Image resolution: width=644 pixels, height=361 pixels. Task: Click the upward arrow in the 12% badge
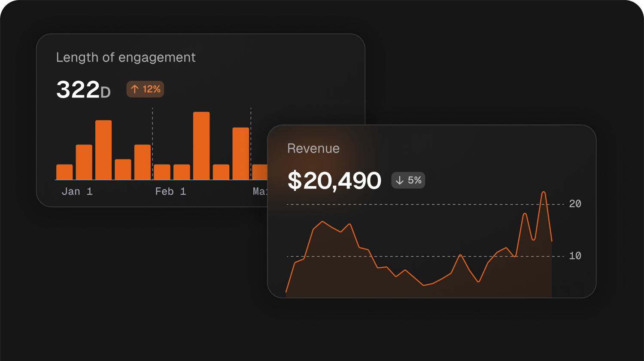coord(134,89)
